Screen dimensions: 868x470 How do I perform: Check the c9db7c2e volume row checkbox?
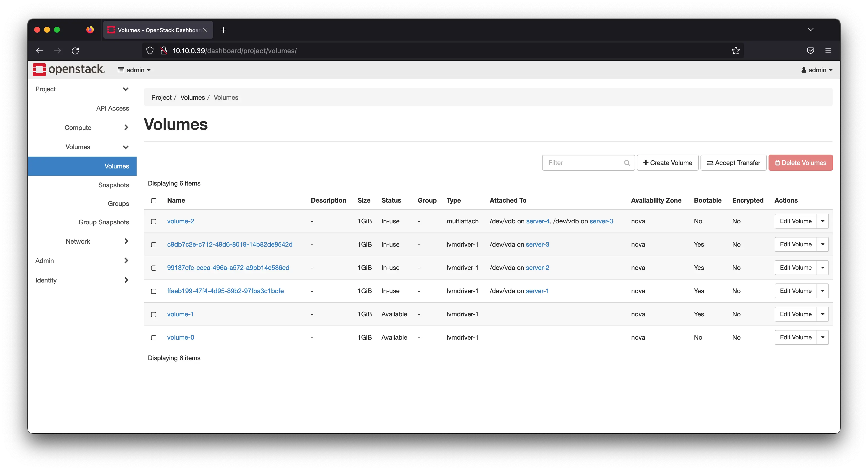tap(154, 245)
